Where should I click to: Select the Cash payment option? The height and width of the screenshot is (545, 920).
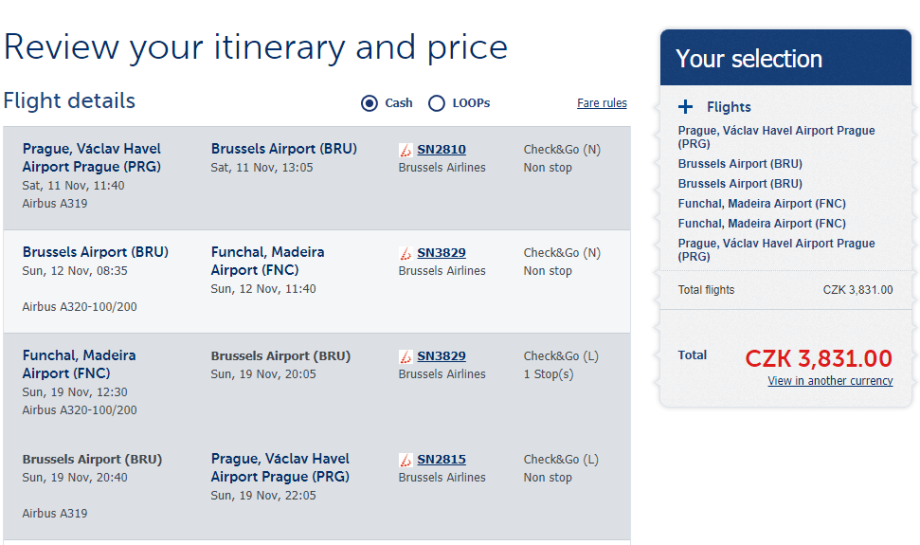(370, 103)
